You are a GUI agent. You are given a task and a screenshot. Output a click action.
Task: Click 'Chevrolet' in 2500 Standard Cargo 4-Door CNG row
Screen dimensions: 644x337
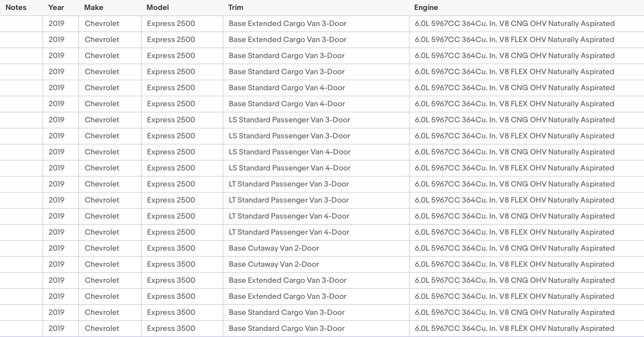[x=102, y=87]
